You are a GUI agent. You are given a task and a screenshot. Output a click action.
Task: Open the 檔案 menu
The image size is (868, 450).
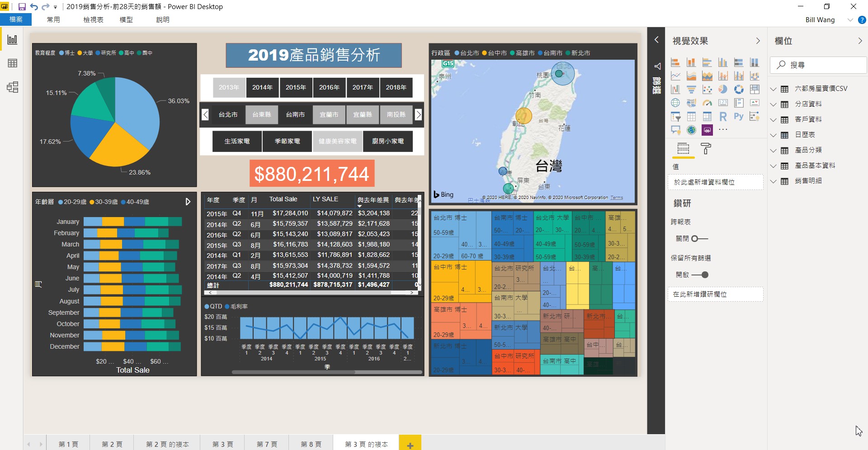pos(16,19)
